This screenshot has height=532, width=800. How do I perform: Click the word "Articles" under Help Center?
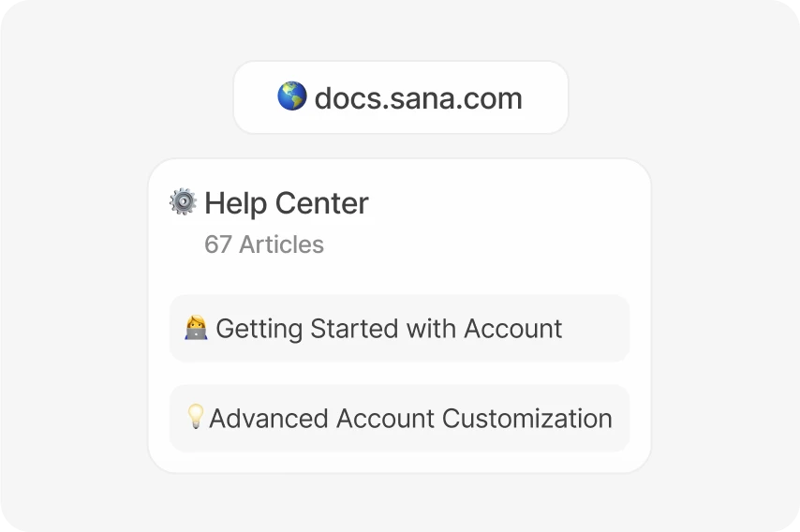point(281,244)
